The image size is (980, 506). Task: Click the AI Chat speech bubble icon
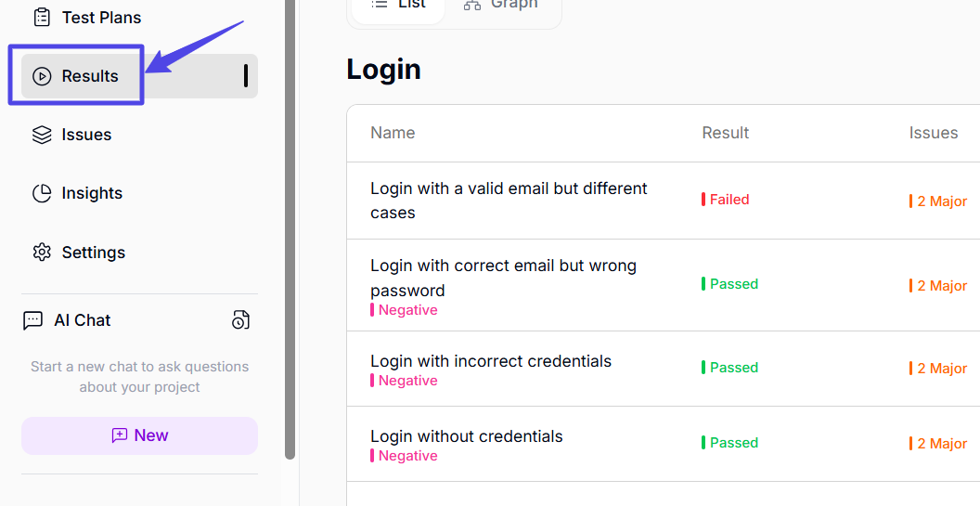[33, 320]
